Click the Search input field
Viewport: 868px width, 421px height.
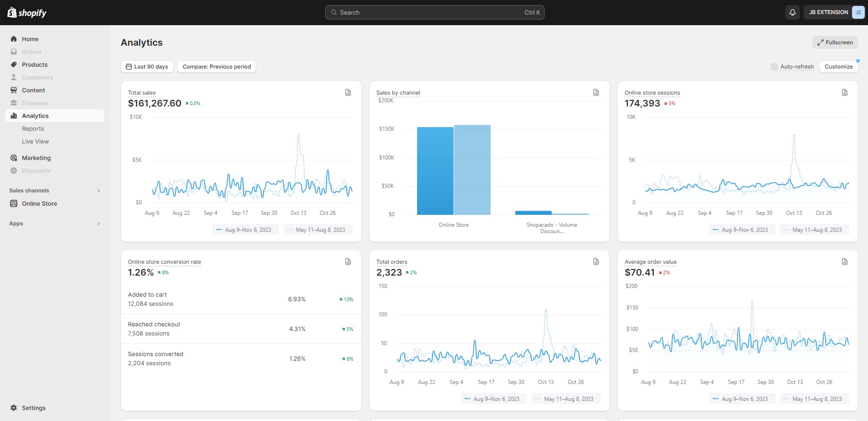435,12
